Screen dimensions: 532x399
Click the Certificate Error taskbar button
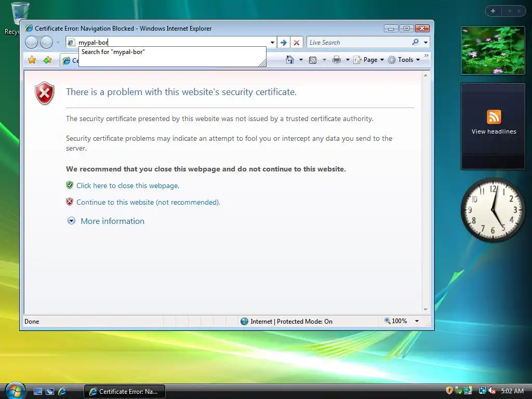pyautogui.click(x=125, y=392)
